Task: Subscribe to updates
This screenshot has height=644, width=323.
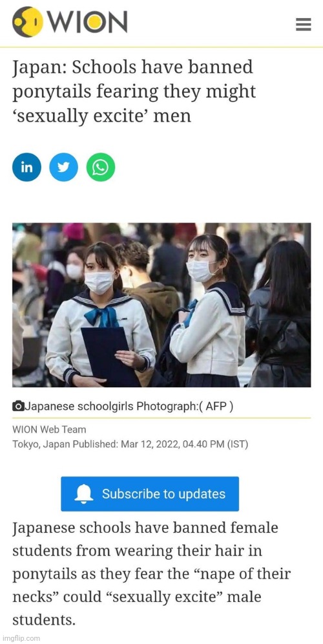Action: click(150, 494)
